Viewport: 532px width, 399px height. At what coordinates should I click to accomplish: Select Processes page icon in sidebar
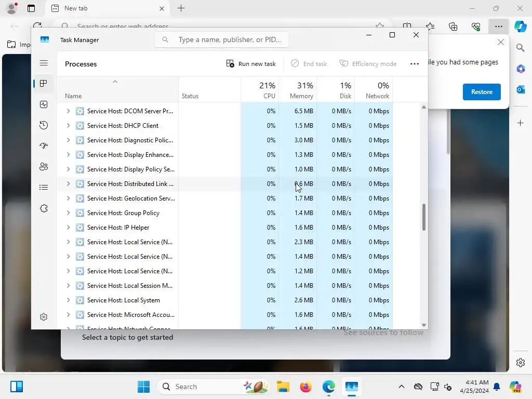coord(44,84)
